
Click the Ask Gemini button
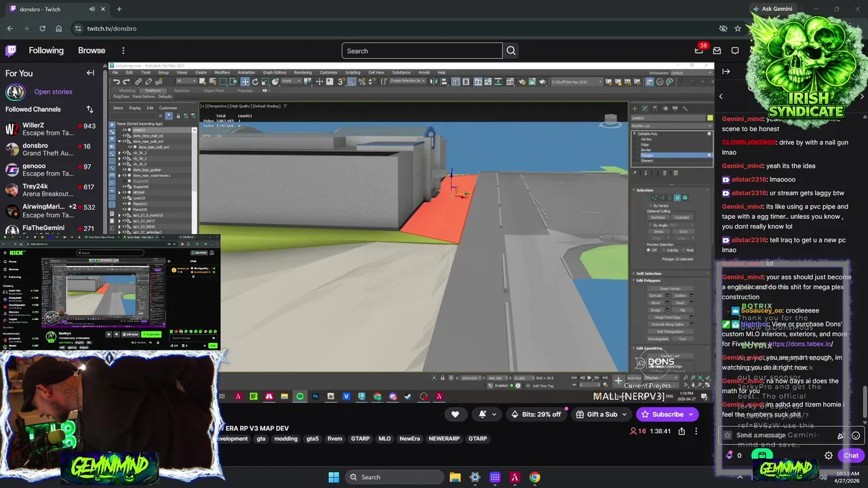pos(772,9)
